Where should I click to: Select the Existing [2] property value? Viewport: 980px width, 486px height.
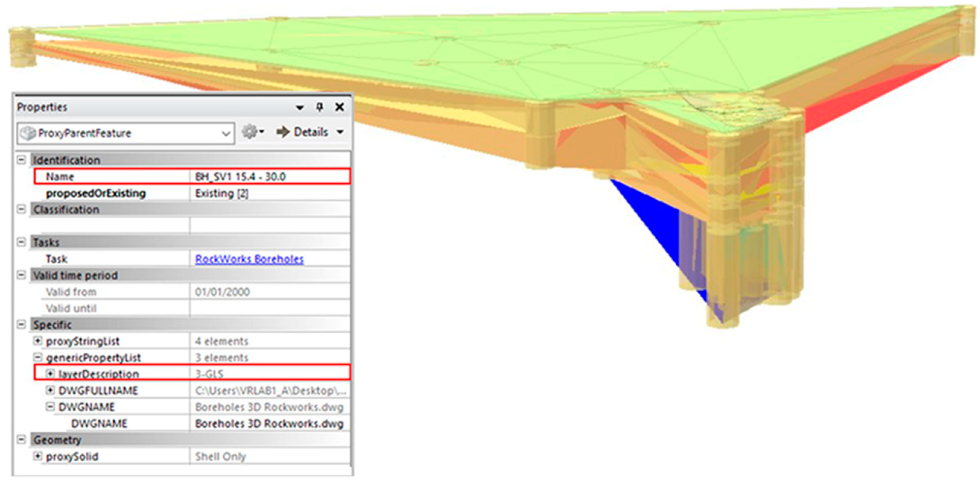(221, 193)
